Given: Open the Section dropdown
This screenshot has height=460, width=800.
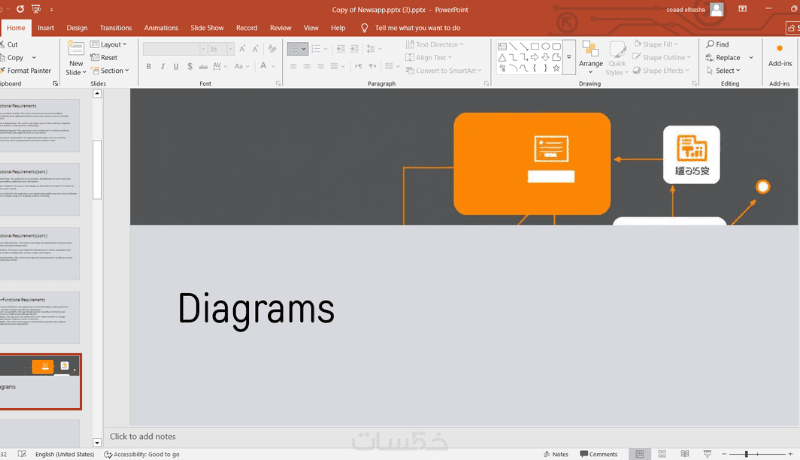Looking at the screenshot, I should 110,70.
